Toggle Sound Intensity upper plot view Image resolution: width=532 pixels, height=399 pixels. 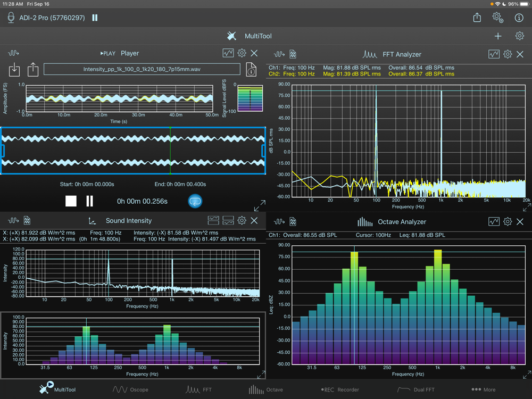tap(213, 220)
